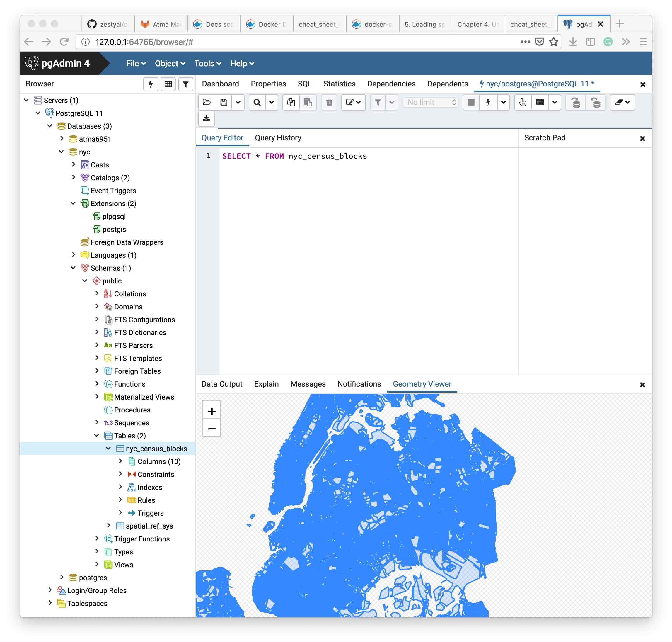This screenshot has height=642, width=672.
Task: Open the Help menu
Action: coord(242,63)
